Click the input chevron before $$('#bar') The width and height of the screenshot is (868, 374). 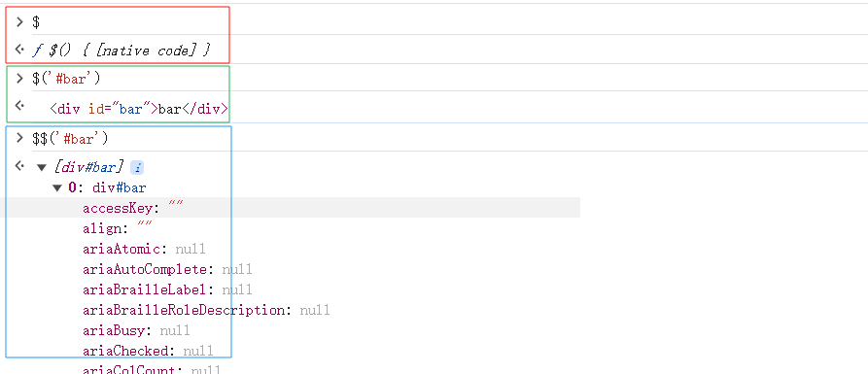pos(20,138)
